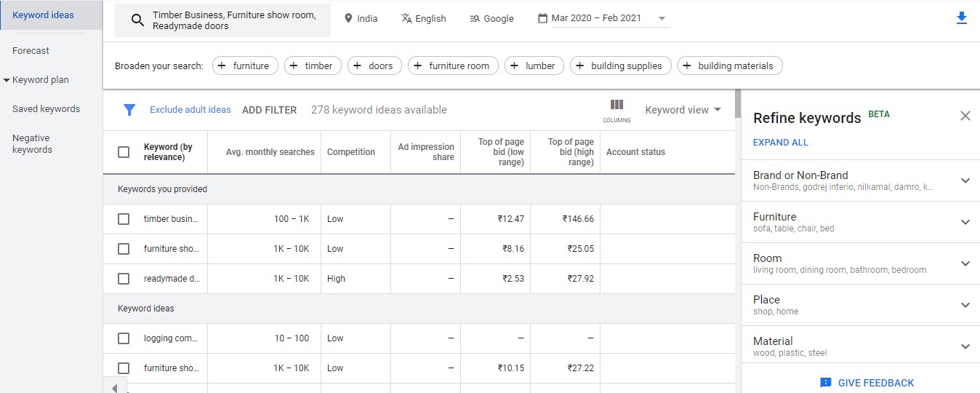
Task: Open the Columns selector icon
Action: (616, 110)
